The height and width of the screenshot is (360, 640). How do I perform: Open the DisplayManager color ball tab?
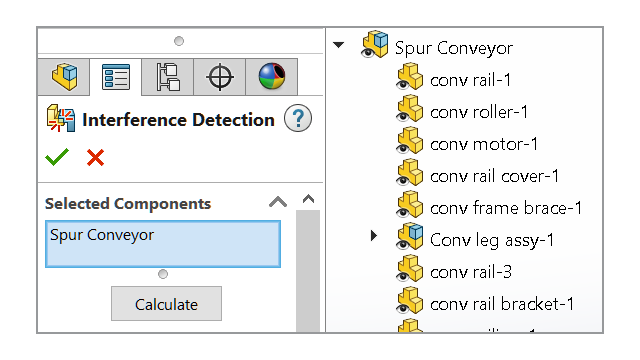coord(272,77)
